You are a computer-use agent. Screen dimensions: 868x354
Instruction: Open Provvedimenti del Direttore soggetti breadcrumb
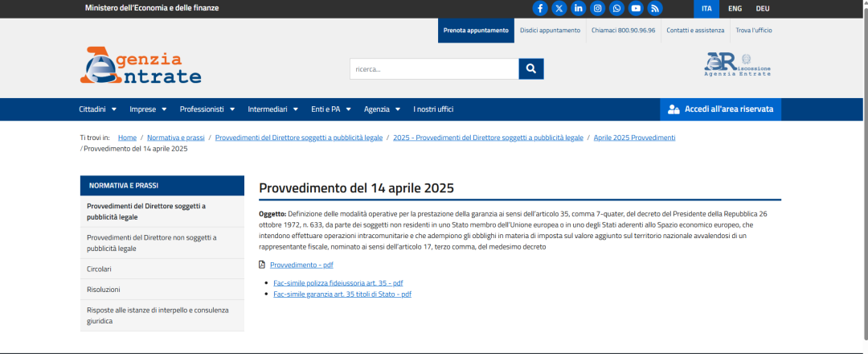tap(299, 138)
